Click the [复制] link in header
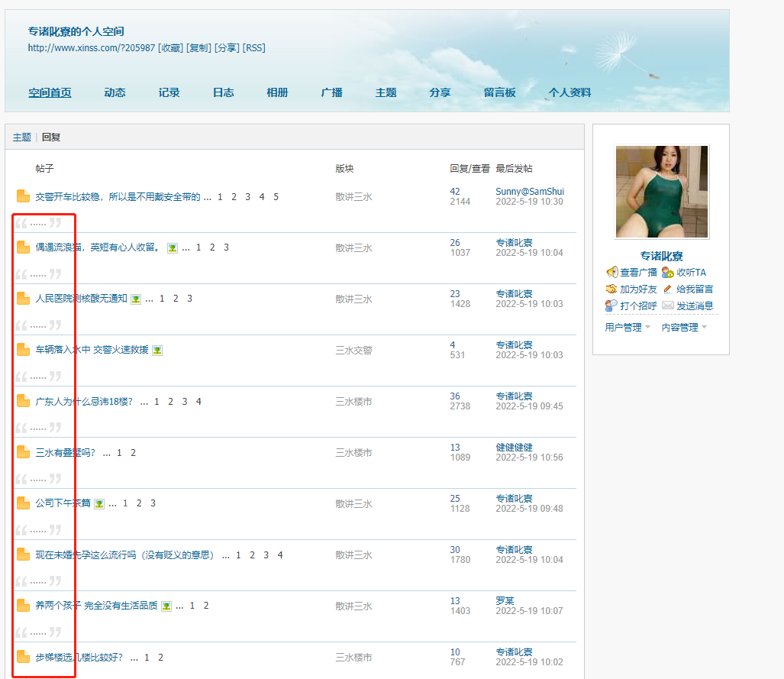The width and height of the screenshot is (784, 679). click(x=199, y=48)
